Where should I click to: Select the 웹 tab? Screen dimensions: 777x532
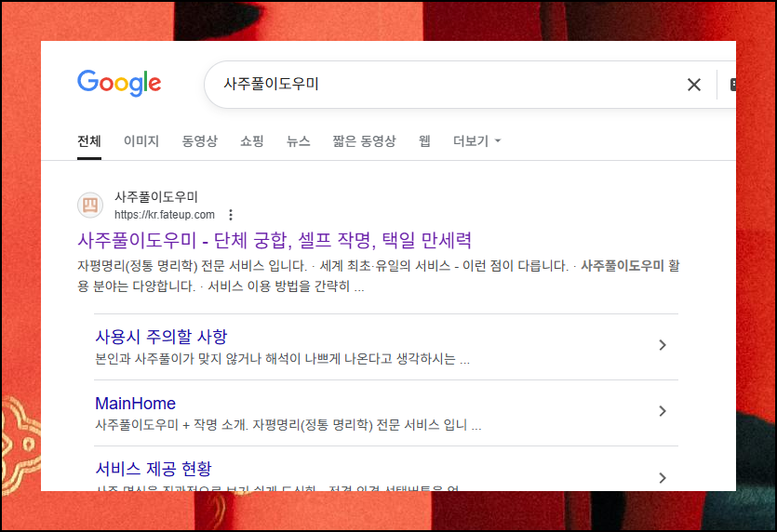point(424,141)
